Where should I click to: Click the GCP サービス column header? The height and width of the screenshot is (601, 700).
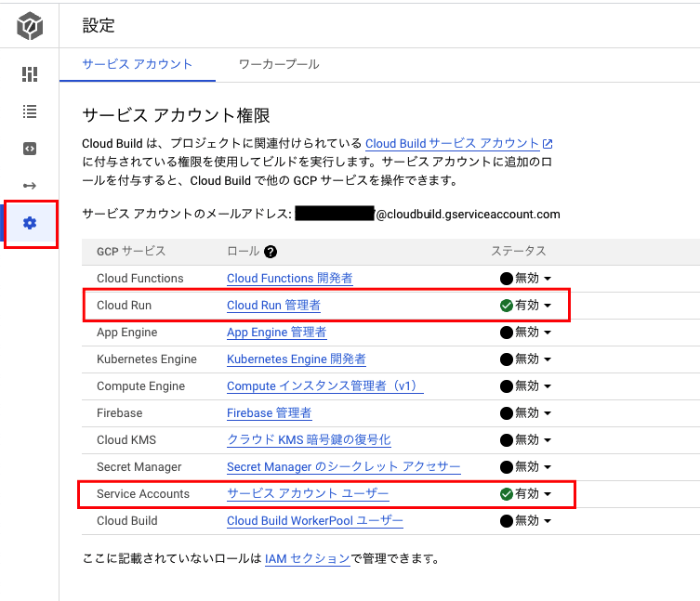tap(131, 252)
